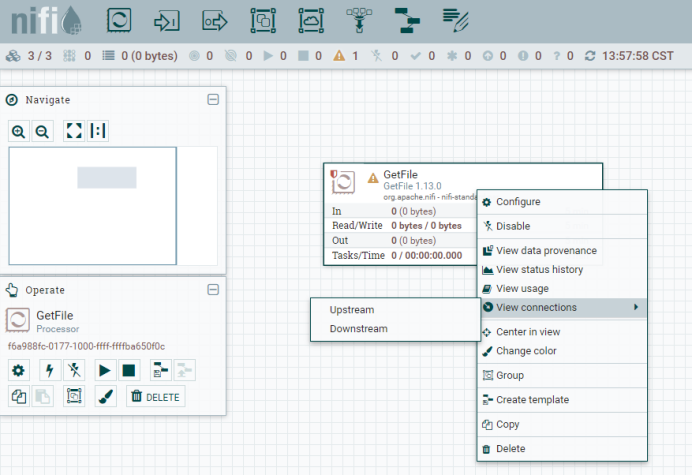This screenshot has height=475, width=692.
Task: Zoom out using Navigate panel magnifier
Action: (42, 131)
